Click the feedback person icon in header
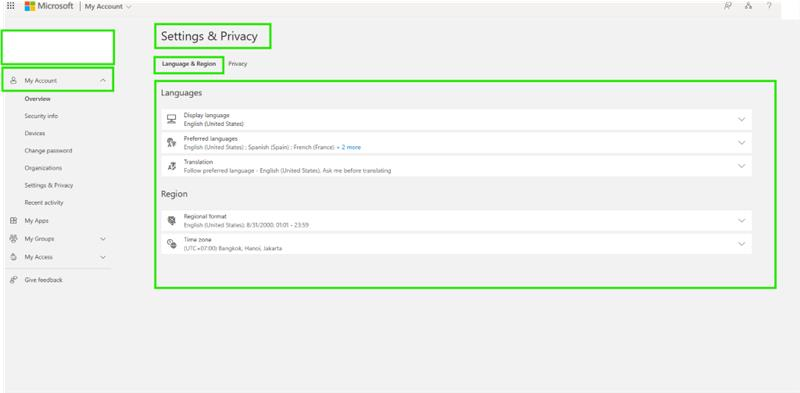 [728, 6]
